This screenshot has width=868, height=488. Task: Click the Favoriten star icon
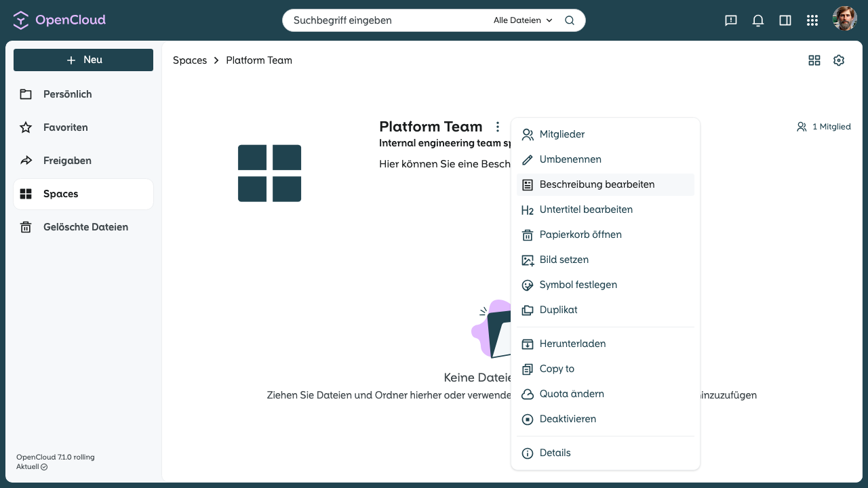[x=26, y=127]
